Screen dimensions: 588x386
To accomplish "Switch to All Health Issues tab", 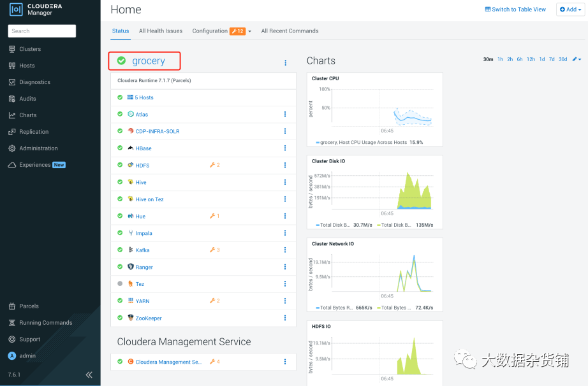I will coord(161,31).
